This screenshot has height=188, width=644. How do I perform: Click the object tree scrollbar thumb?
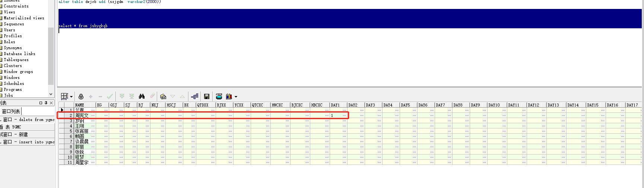pos(51,56)
